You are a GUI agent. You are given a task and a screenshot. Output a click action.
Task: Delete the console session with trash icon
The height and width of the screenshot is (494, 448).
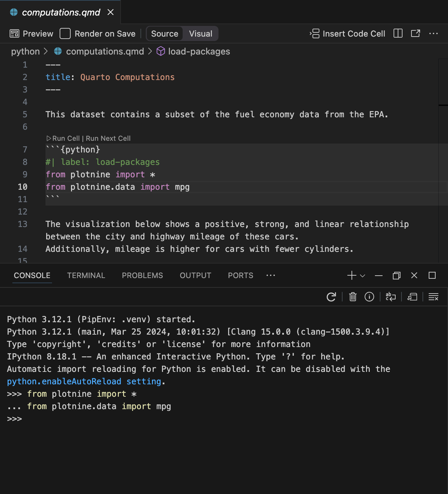pos(352,297)
